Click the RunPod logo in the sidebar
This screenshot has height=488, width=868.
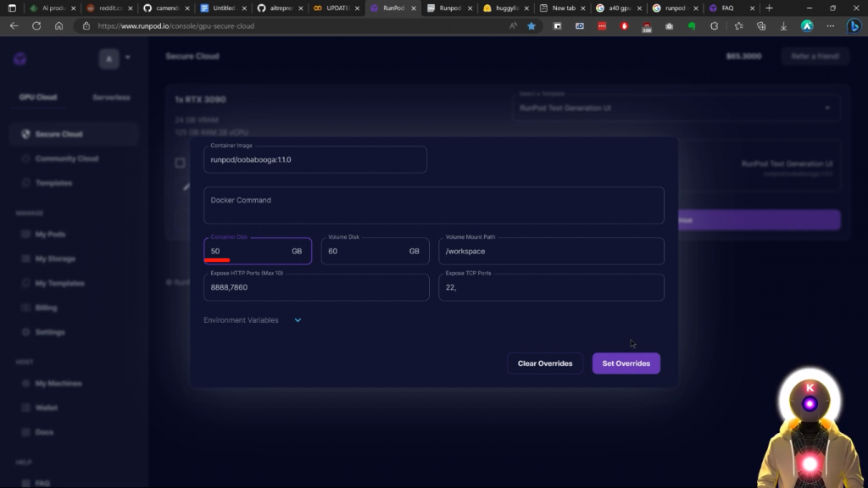coord(20,59)
